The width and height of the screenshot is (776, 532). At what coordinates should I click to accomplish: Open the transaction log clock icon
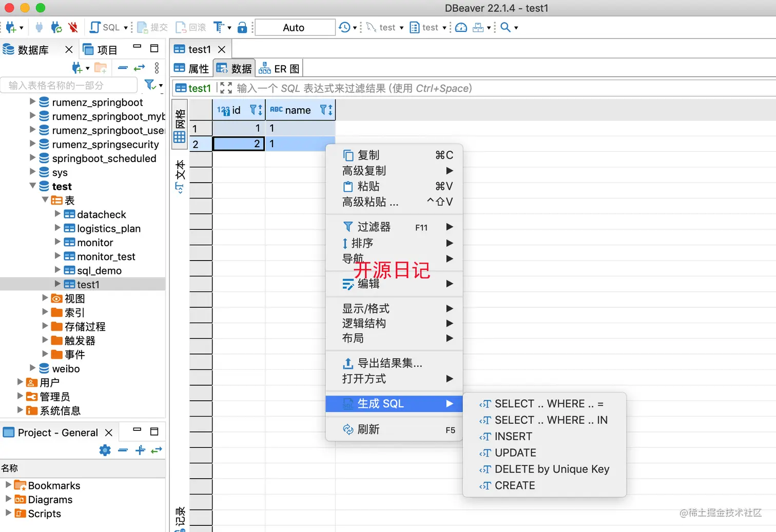point(345,27)
